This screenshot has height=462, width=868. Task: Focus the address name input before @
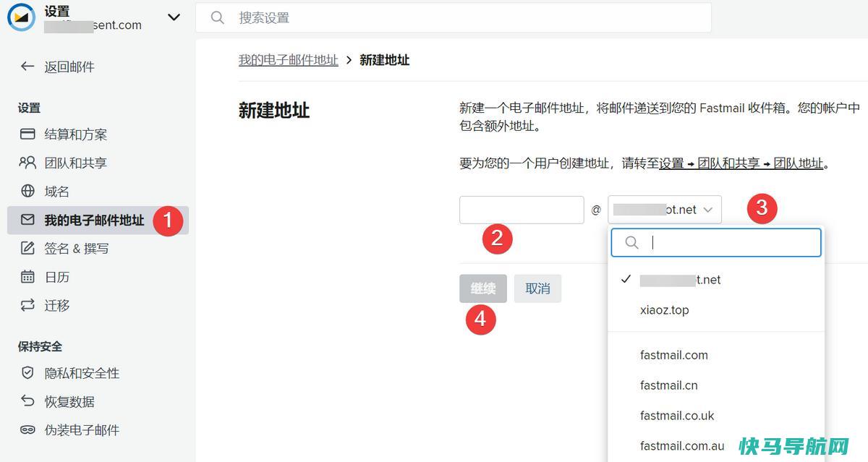pos(522,210)
